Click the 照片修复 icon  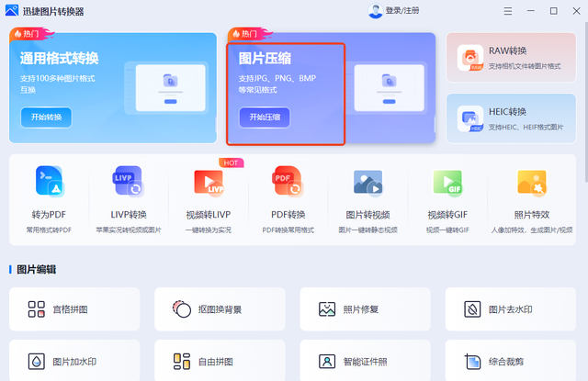[x=327, y=309]
